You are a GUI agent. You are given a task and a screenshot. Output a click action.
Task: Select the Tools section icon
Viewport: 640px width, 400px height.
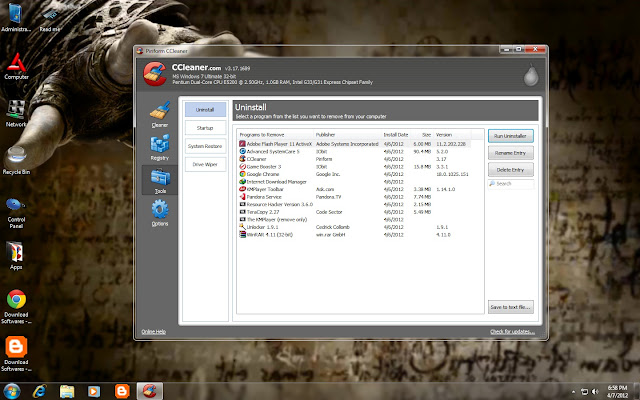(160, 180)
